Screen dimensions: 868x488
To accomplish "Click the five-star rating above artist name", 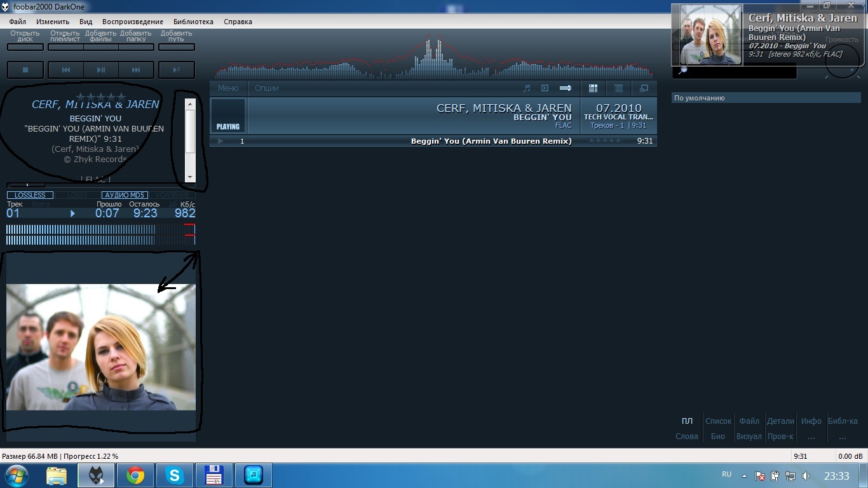I will 100,97.
